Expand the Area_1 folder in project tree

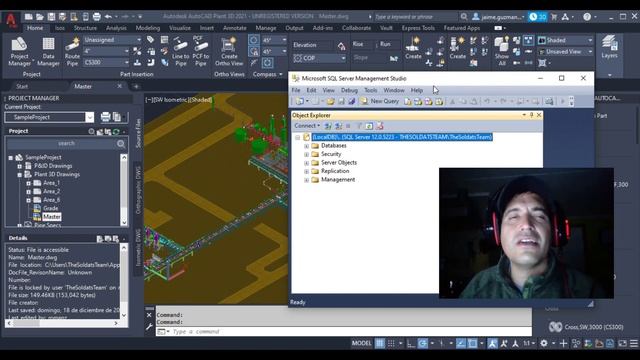[28, 183]
